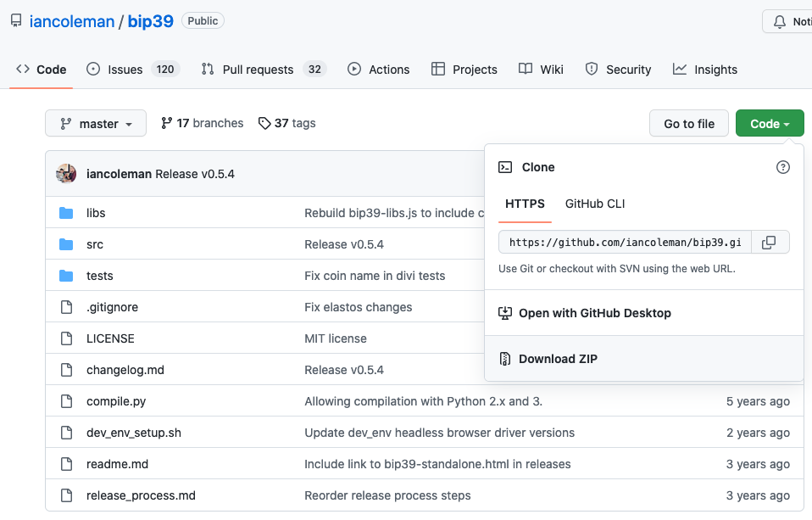Click the repository icon beside iancoleman

click(x=16, y=20)
